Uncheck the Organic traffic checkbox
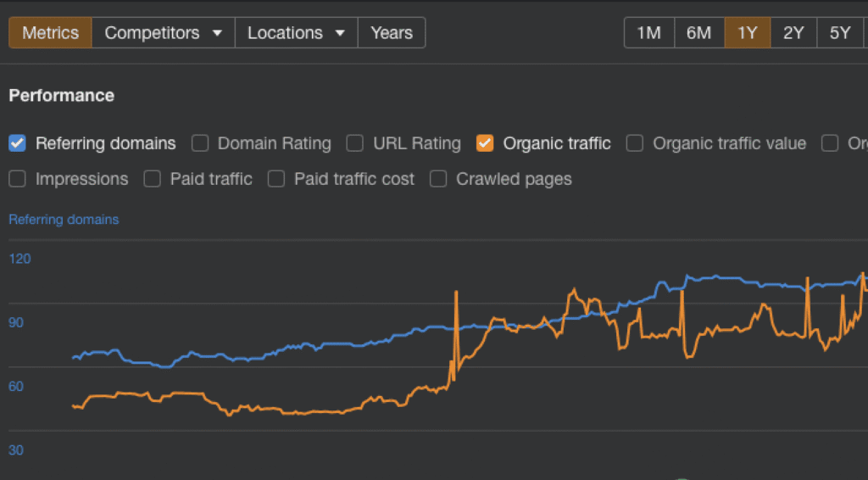This screenshot has width=868, height=480. (x=485, y=143)
